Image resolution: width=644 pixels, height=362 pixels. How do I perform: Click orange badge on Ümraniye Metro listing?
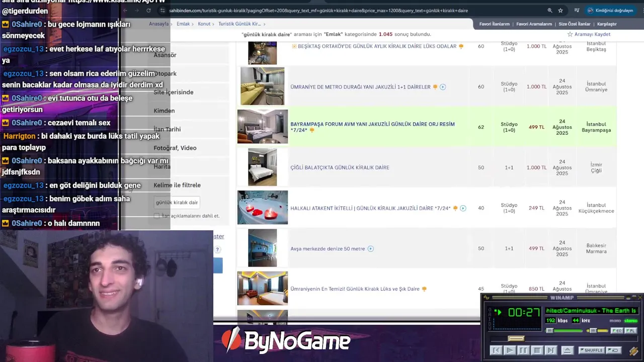coord(435,87)
